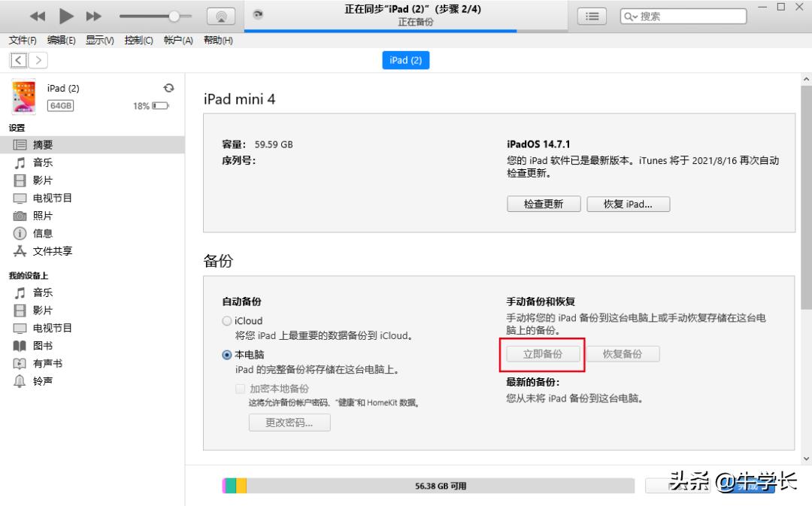Open the 照片 sync section
812x506 pixels.
tap(43, 216)
